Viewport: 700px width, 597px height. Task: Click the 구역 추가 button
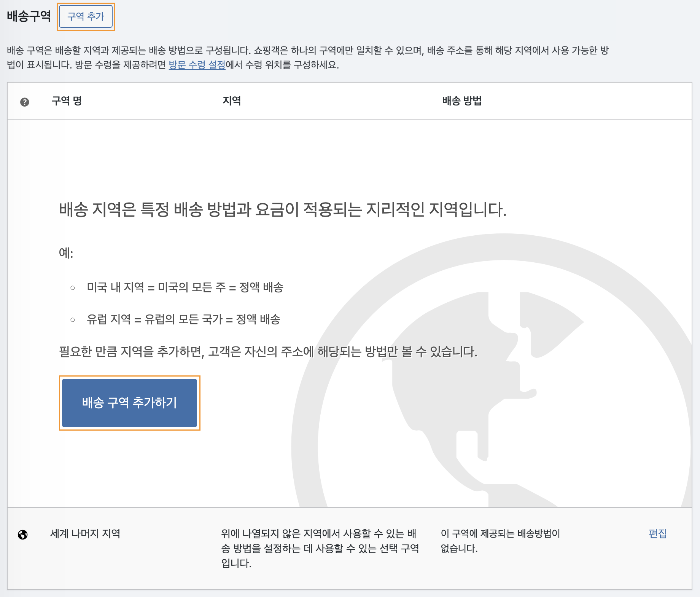[x=86, y=16]
